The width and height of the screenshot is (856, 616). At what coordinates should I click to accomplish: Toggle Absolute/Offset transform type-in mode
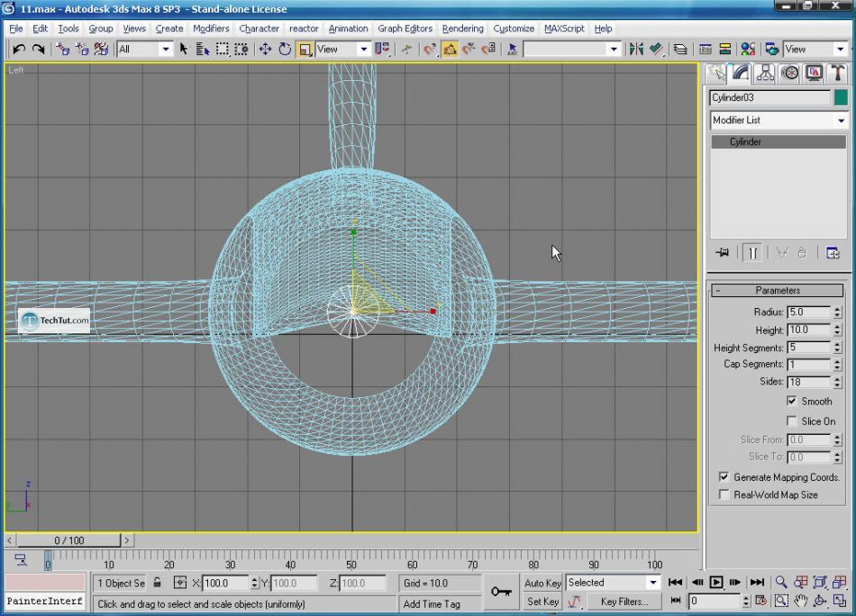pyautogui.click(x=180, y=583)
